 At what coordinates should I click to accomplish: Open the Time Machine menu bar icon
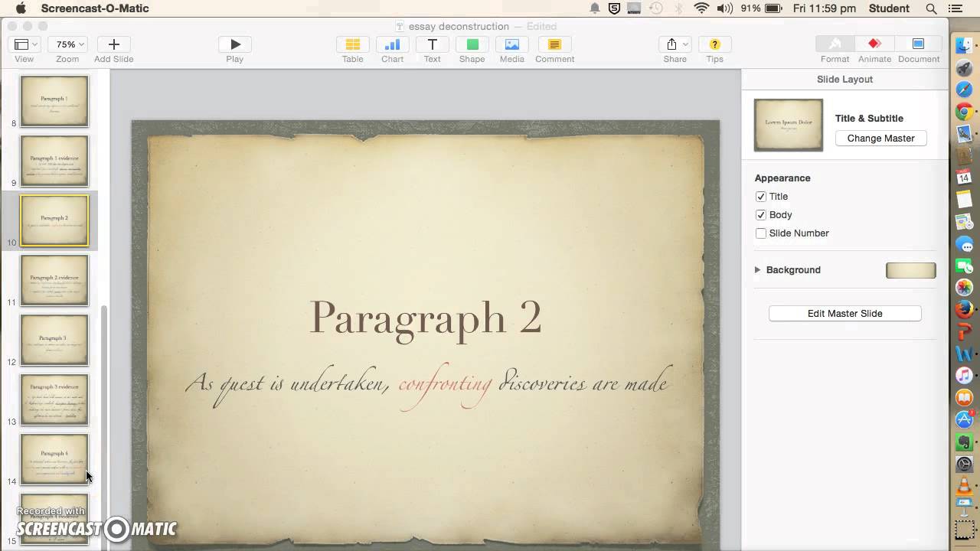point(656,8)
